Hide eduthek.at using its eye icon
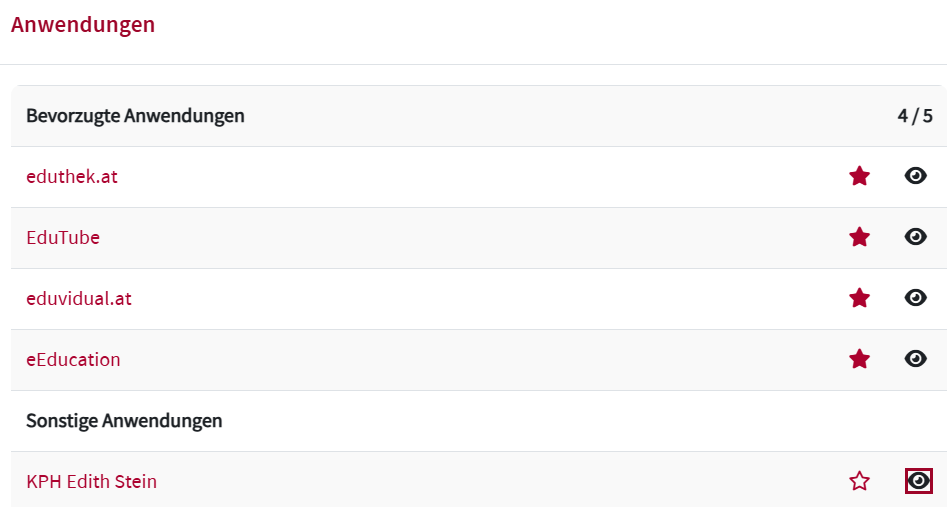This screenshot has height=507, width=947. pos(916,177)
